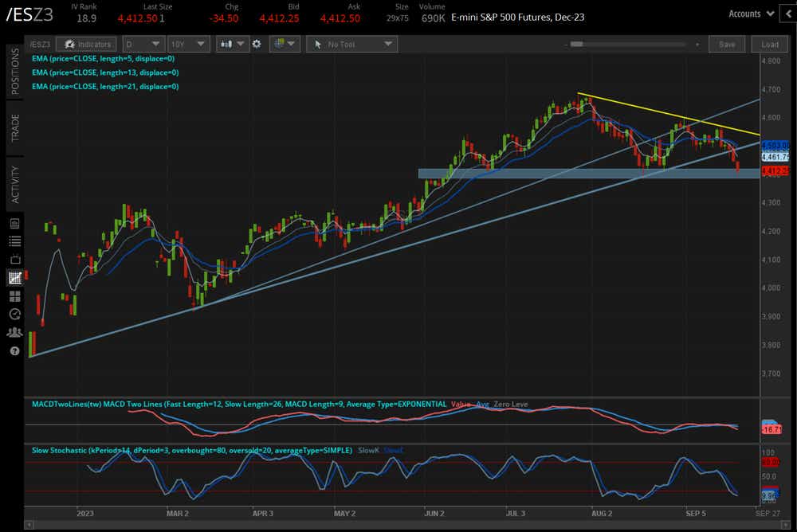
Task: Open the watchlist quotes icon in the sidebar
Action: tap(13, 241)
